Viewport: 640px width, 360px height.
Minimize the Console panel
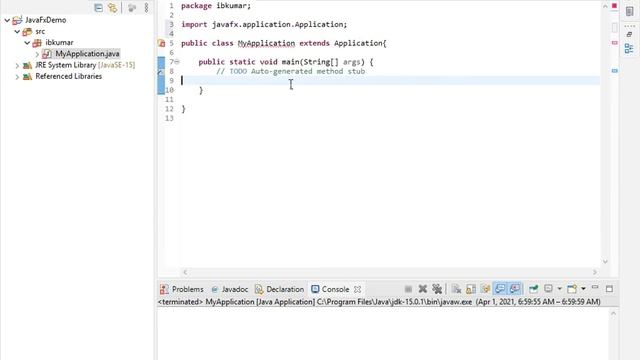[x=595, y=288]
